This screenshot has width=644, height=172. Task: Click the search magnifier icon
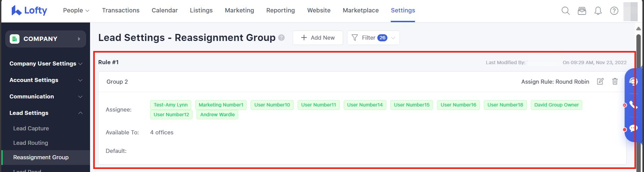pos(565,11)
